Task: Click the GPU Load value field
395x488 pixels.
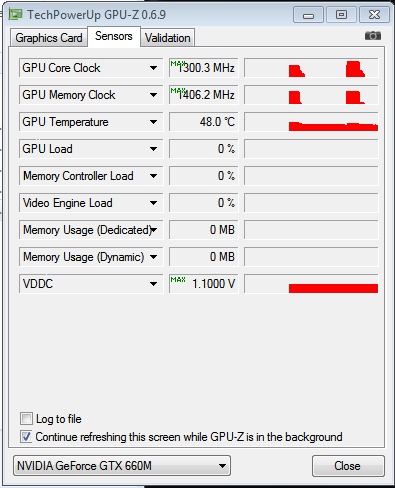Action: click(204, 149)
